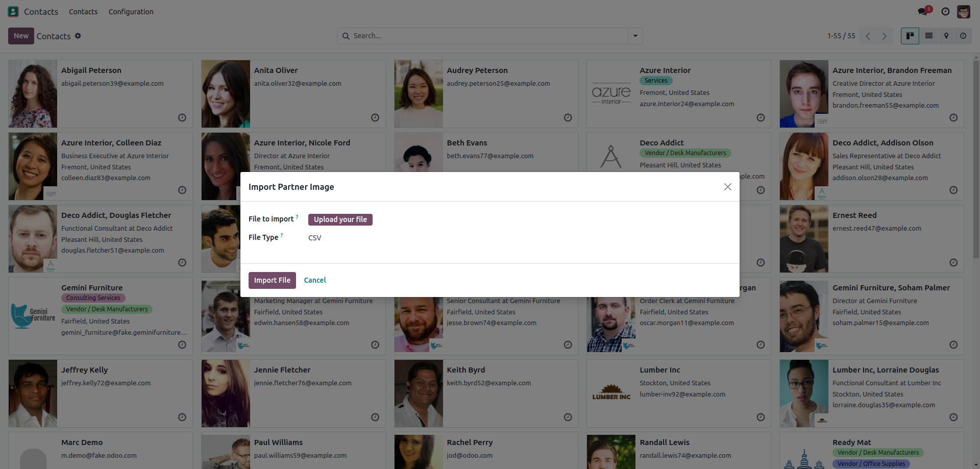The width and height of the screenshot is (980, 469).
Task: Open the Contacts menu item
Action: pyautogui.click(x=83, y=11)
